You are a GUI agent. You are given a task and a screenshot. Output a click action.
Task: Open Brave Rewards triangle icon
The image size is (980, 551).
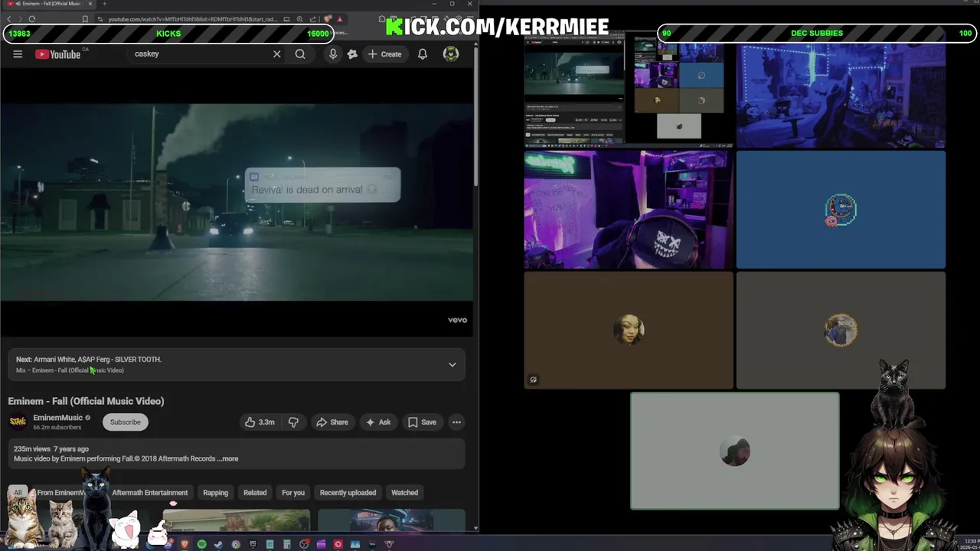click(340, 19)
